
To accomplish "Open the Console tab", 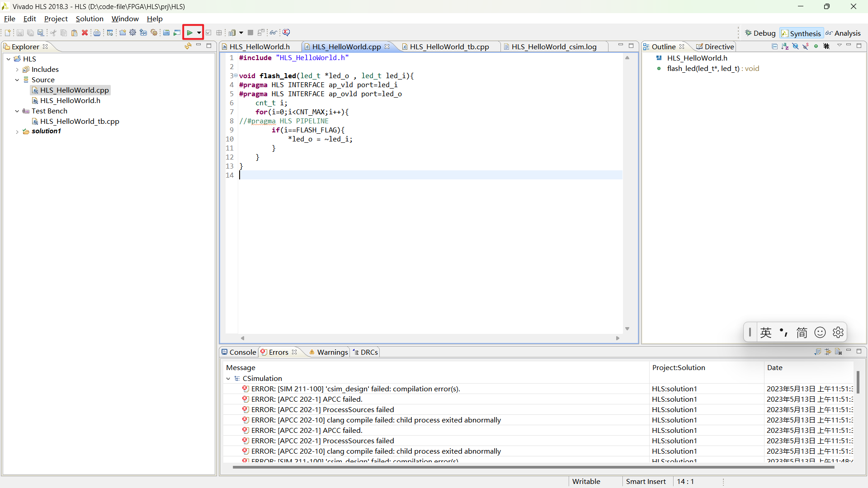I will click(x=239, y=352).
